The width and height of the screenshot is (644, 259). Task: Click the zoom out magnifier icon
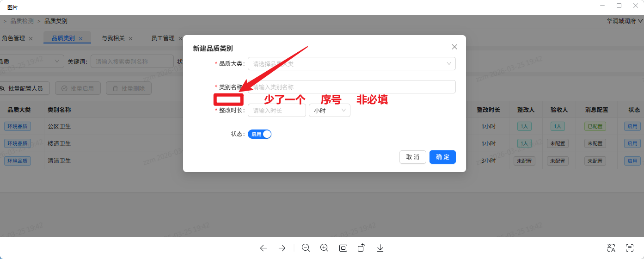coord(306,248)
